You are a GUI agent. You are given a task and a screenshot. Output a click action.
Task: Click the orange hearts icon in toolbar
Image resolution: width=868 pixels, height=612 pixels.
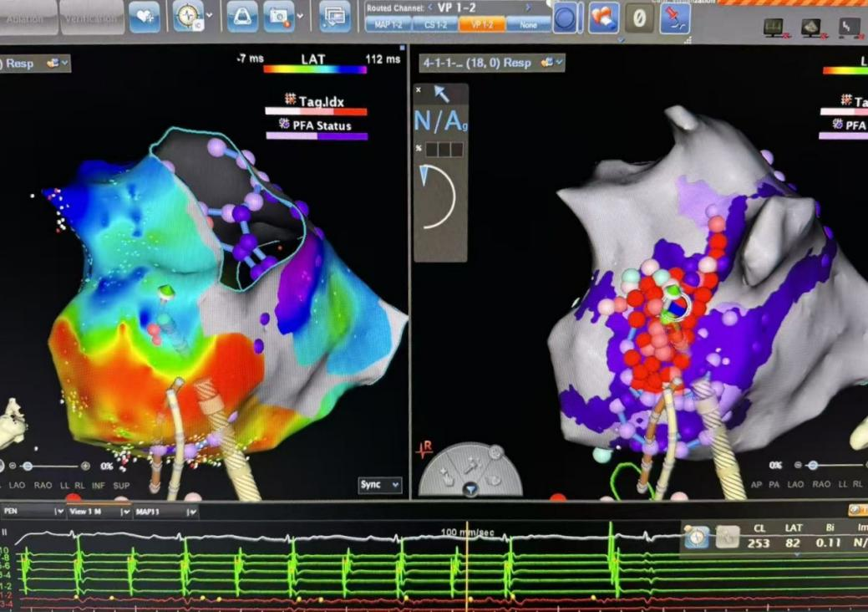(x=602, y=17)
